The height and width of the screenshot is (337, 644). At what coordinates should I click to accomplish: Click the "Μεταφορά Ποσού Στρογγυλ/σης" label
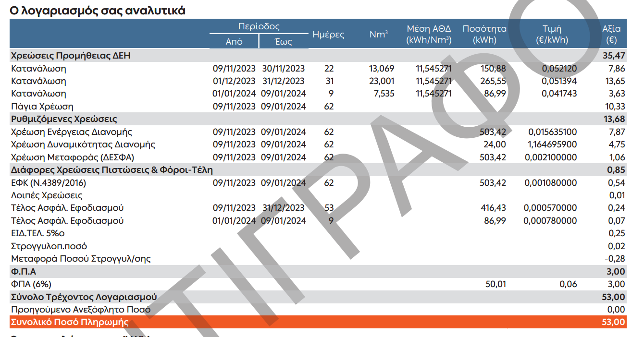point(81,259)
